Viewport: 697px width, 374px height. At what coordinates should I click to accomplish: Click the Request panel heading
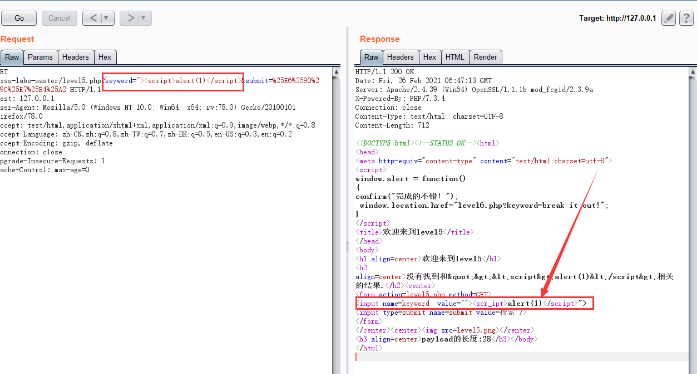tap(17, 39)
